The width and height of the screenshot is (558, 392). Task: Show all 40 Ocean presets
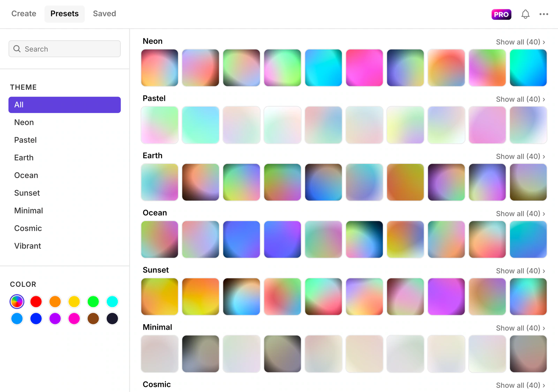tap(520, 213)
